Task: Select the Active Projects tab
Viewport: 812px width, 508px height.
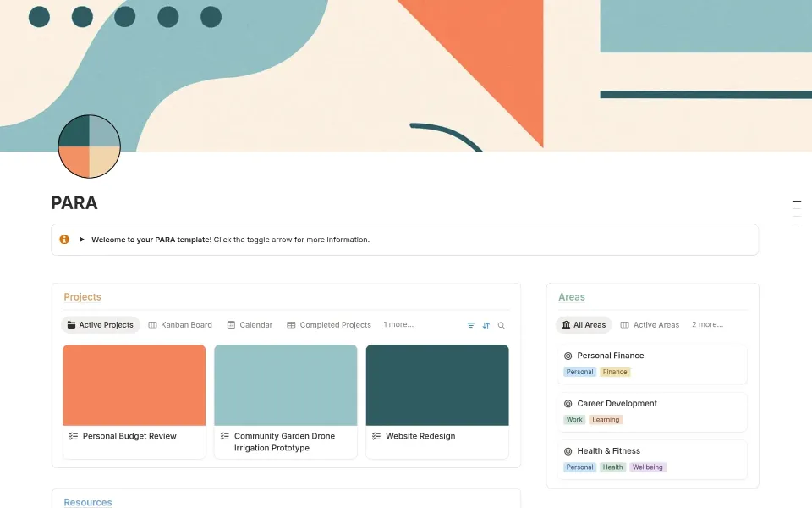Action: [101, 325]
